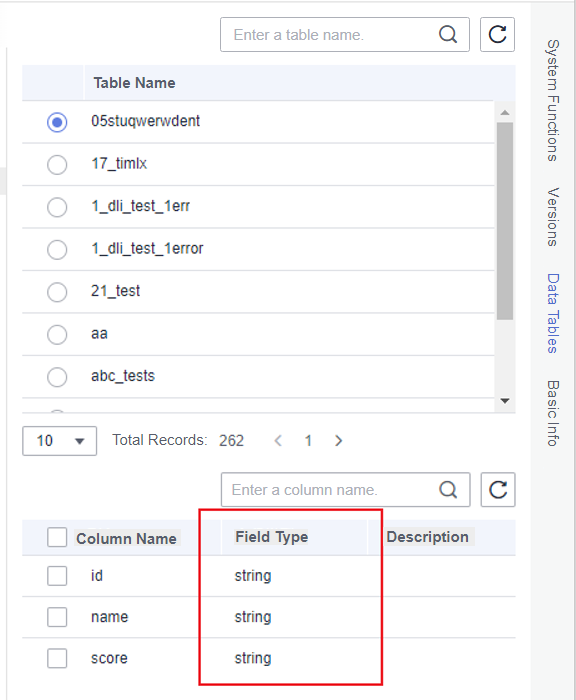Viewport: 576px width, 700px height.
Task: Toggle the select-all Column Name checkbox
Action: tap(57, 537)
